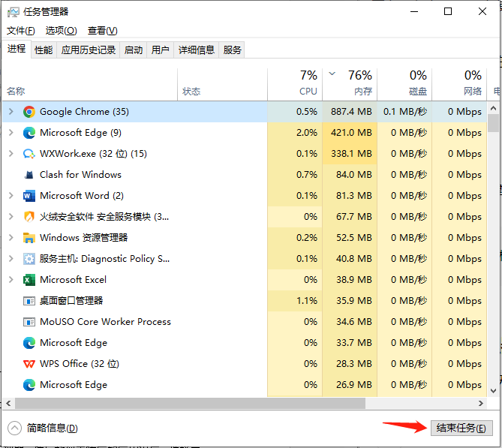The image size is (502, 448).
Task: Click the 2.0% CPU cell
Action: click(295, 133)
